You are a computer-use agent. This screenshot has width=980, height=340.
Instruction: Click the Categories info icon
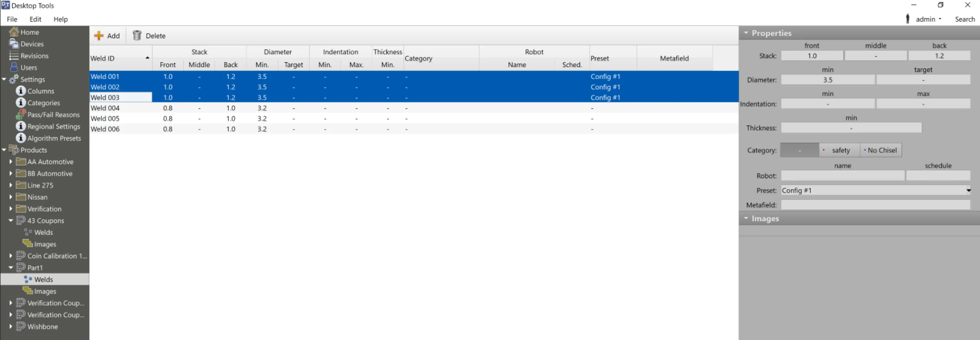pos(21,103)
